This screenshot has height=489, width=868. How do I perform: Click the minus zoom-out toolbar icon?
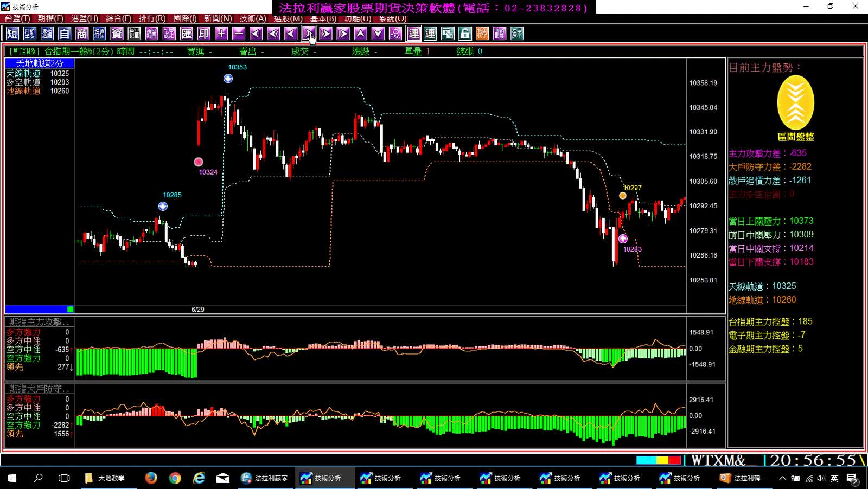click(239, 34)
